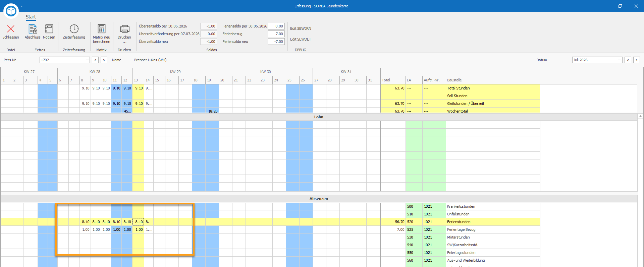Open the SORBA application logo menu
The width and height of the screenshot is (644, 267).
pos(11,11)
